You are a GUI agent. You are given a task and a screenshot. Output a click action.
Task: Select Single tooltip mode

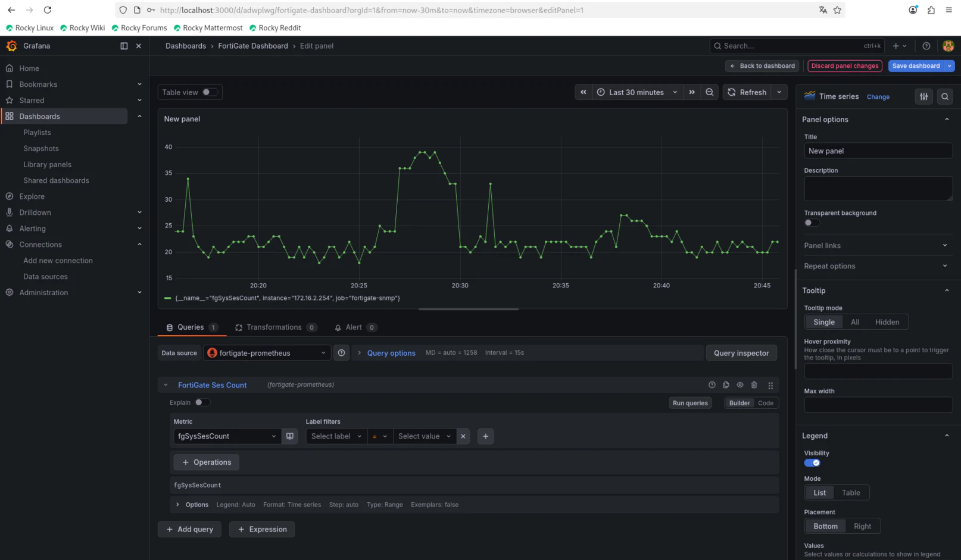[x=824, y=322]
